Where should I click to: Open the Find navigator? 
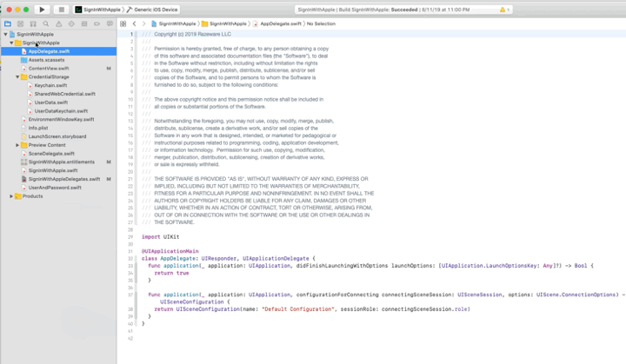click(x=46, y=24)
